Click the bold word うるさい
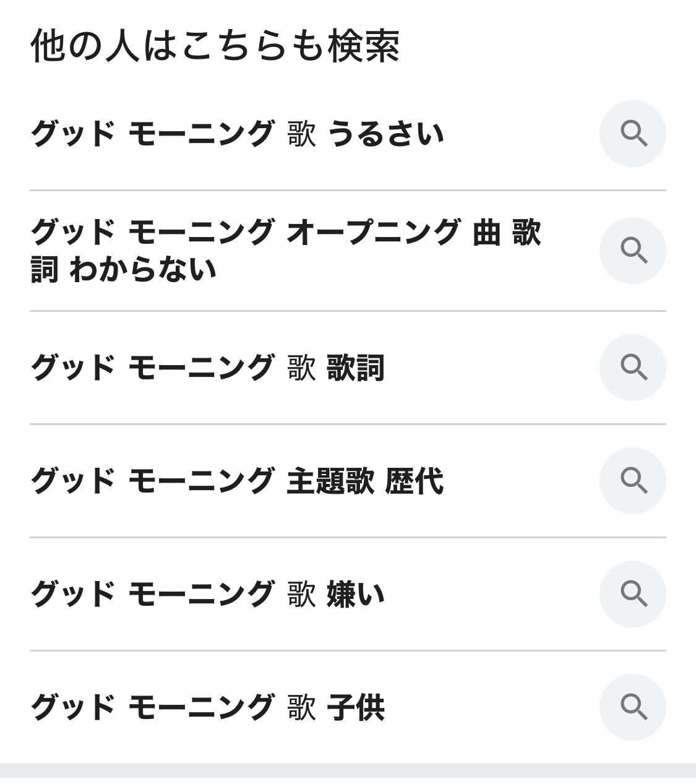This screenshot has width=696, height=784. point(386,134)
